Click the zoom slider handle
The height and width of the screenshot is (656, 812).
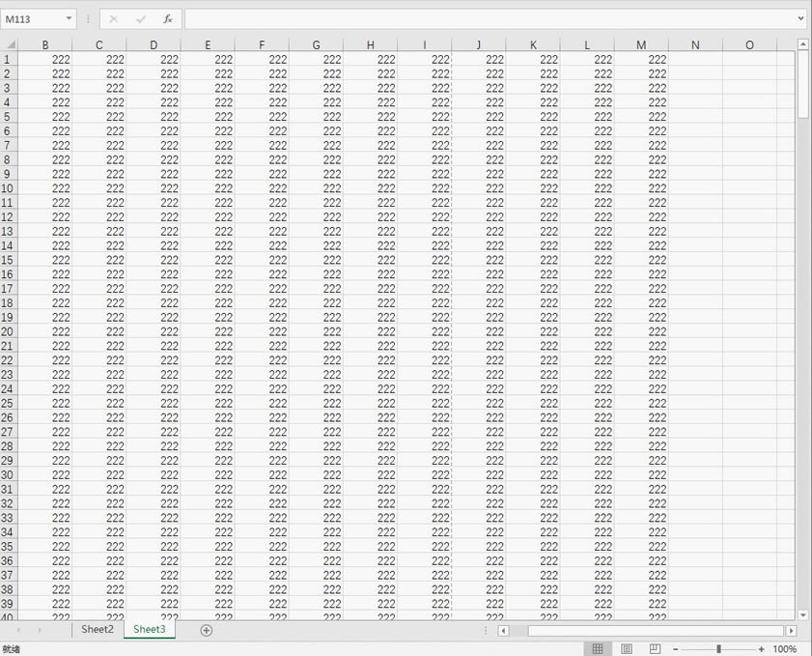coord(718,649)
